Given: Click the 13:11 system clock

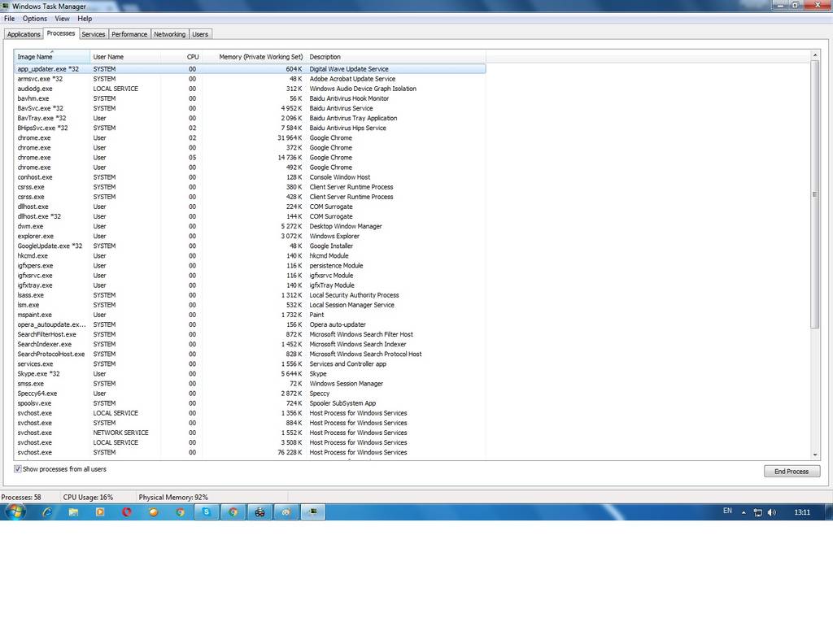Looking at the screenshot, I should coord(801,512).
